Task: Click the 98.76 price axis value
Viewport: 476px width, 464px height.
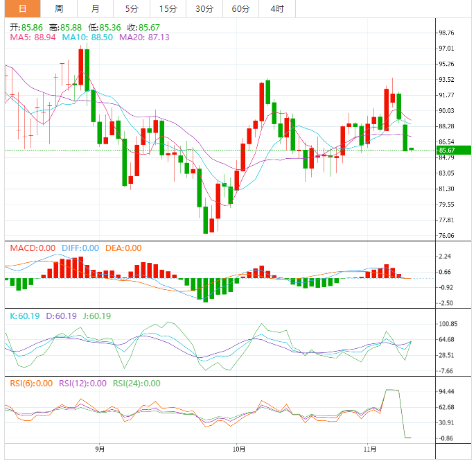Action: (447, 33)
